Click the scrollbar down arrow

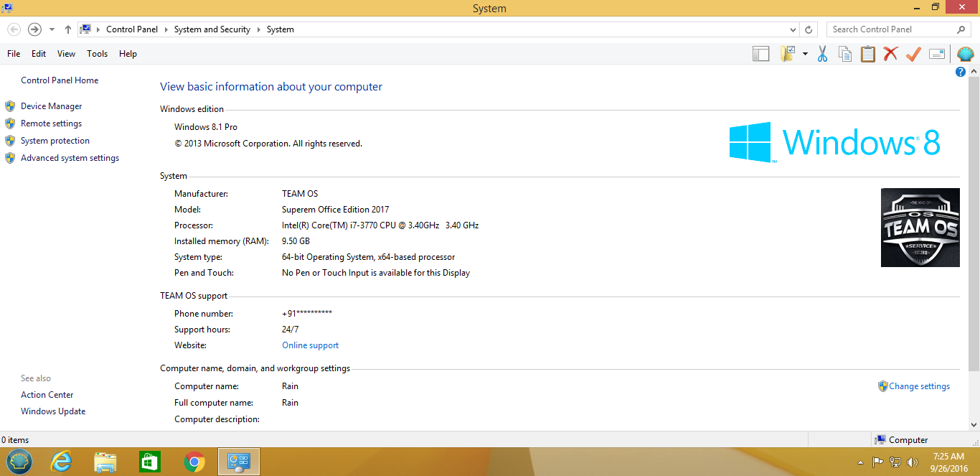[974, 425]
